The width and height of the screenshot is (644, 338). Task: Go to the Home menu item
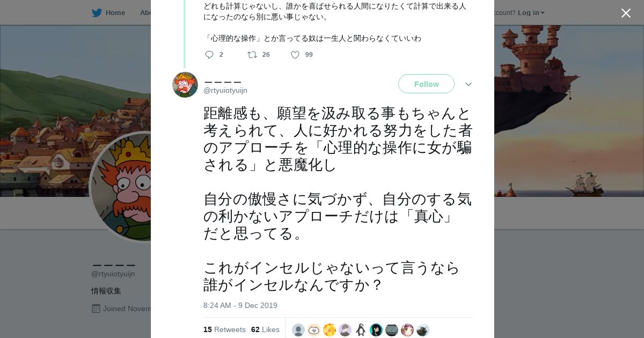click(115, 13)
